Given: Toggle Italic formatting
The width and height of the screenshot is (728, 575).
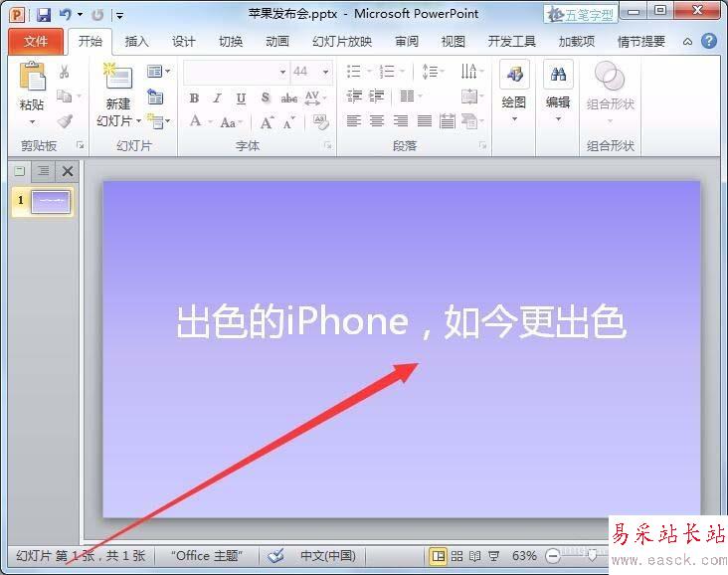Looking at the screenshot, I should pyautogui.click(x=217, y=98).
